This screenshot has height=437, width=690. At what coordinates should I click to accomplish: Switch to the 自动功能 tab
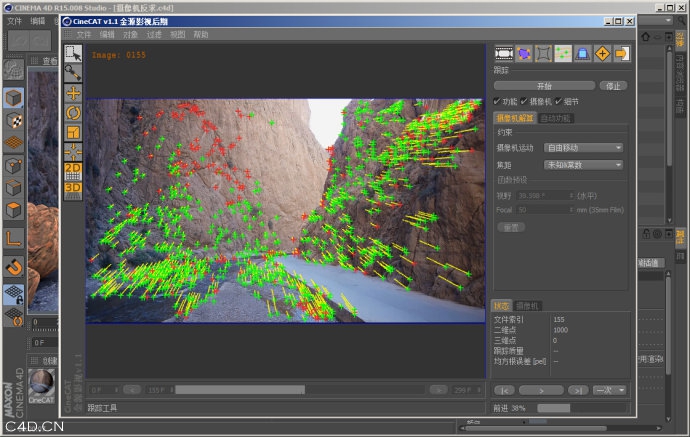[555, 118]
